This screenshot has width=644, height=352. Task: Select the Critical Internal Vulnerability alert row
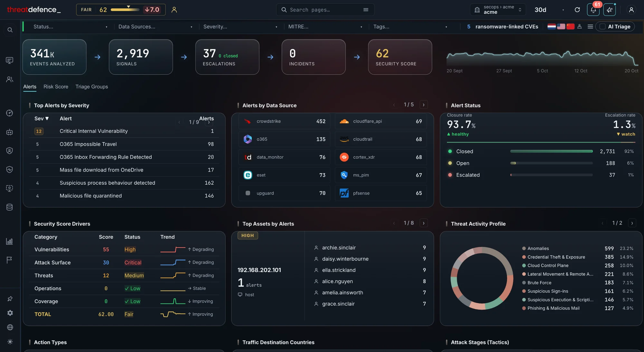point(124,131)
